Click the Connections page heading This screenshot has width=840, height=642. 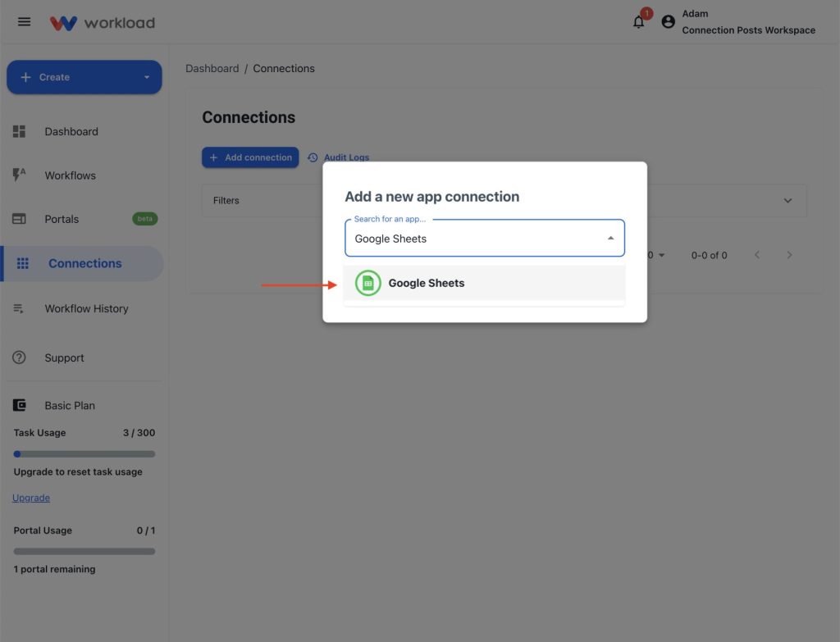tap(249, 117)
